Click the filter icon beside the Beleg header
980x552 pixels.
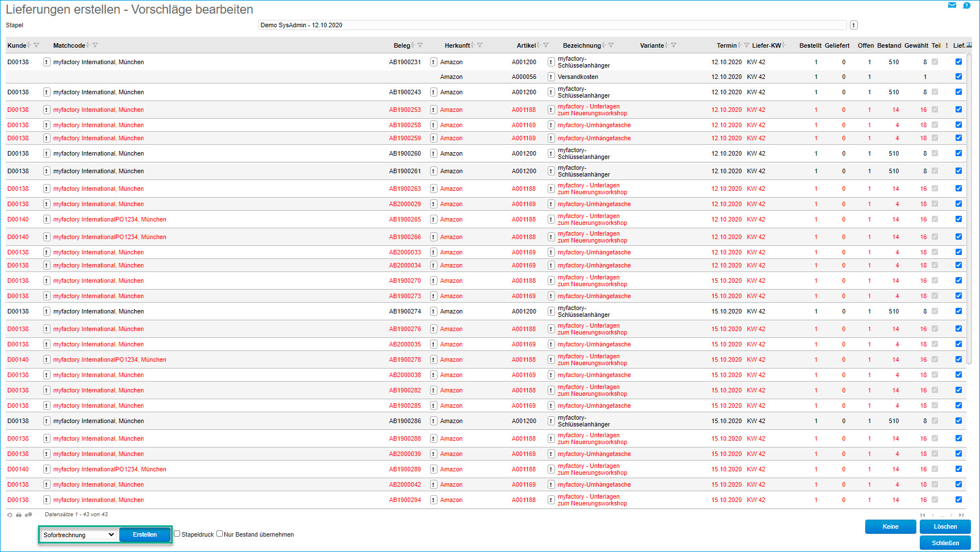[x=420, y=45]
